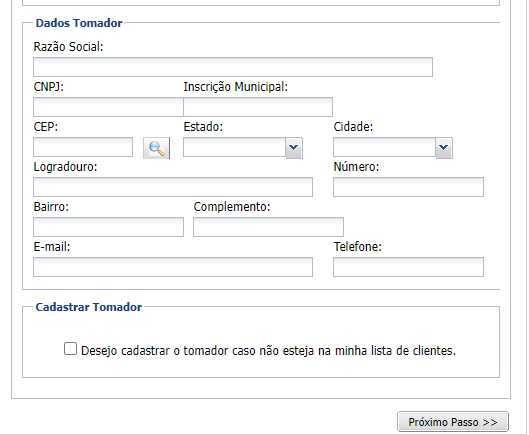Click the Número input box

(x=408, y=187)
